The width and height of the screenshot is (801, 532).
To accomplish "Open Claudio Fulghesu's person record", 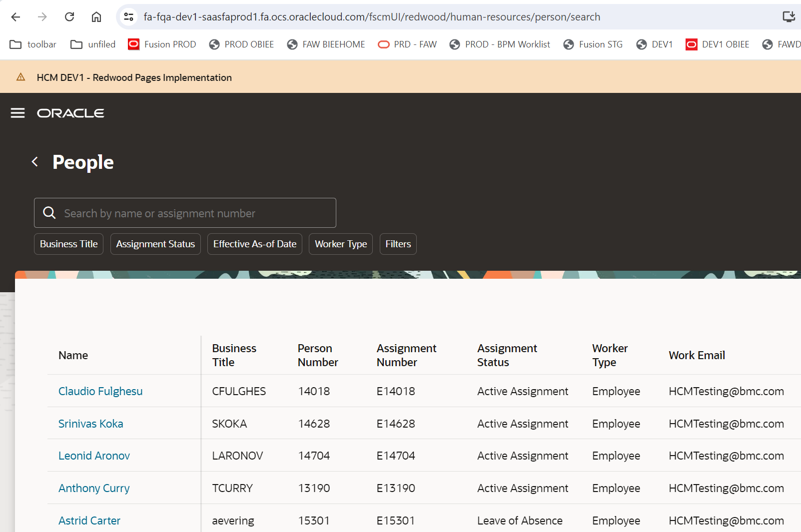I will tap(100, 391).
